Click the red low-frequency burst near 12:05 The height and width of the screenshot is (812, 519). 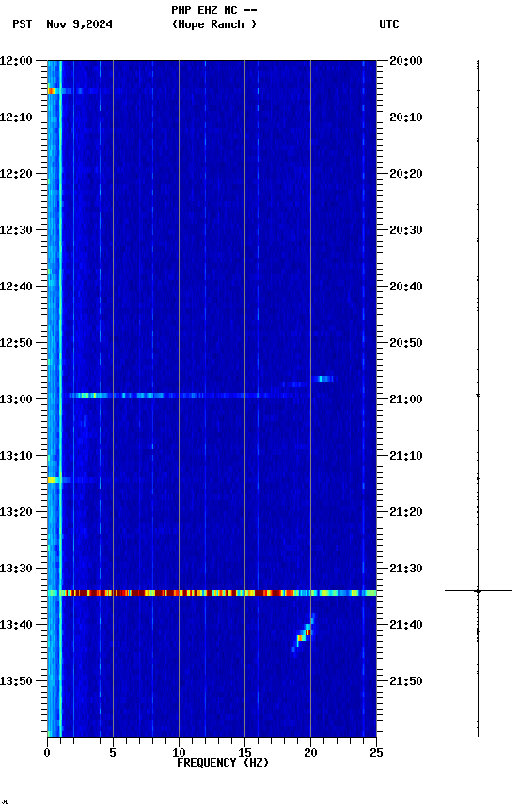52,92
